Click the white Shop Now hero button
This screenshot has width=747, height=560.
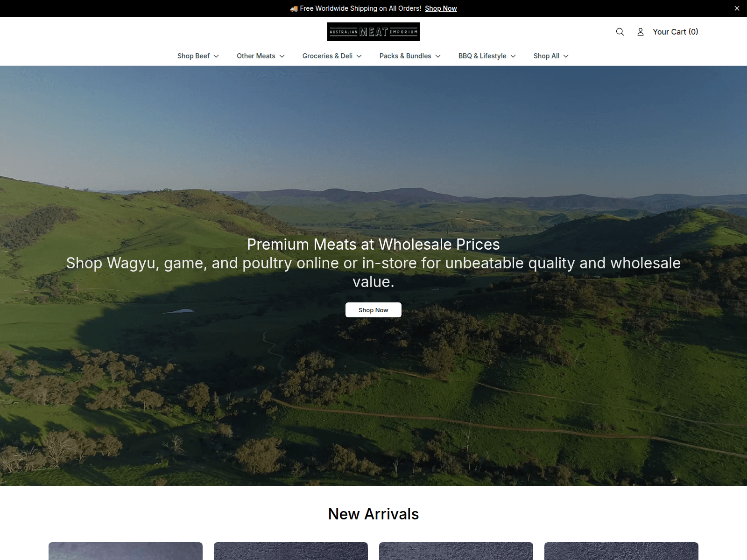pos(373,310)
